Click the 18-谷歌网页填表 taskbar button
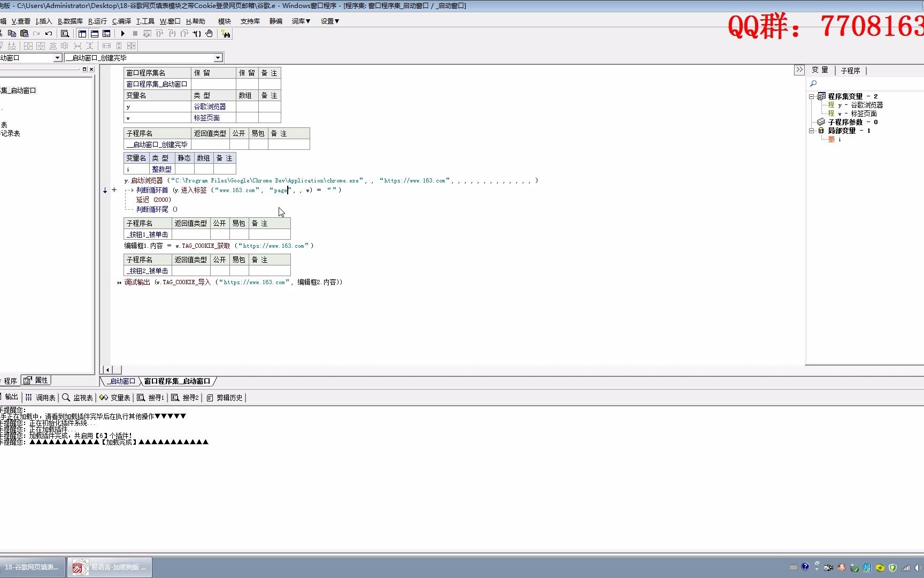This screenshot has width=924, height=578. coord(32,567)
